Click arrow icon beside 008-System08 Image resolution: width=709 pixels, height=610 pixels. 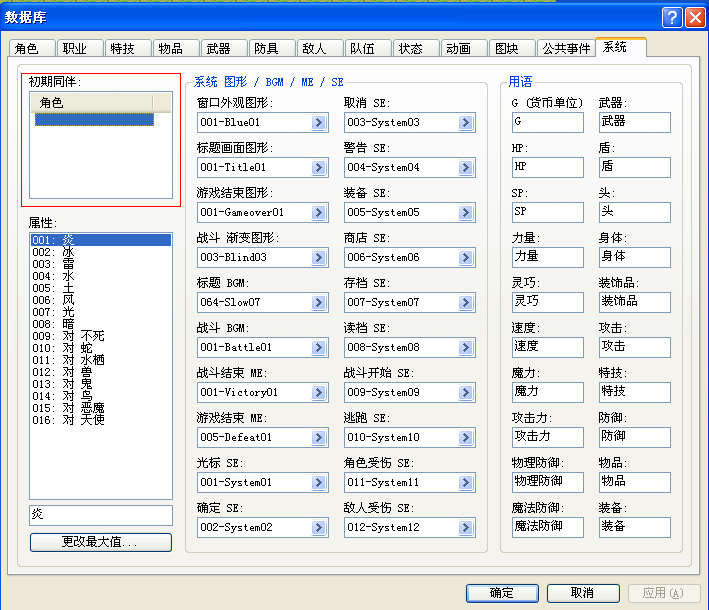(466, 348)
